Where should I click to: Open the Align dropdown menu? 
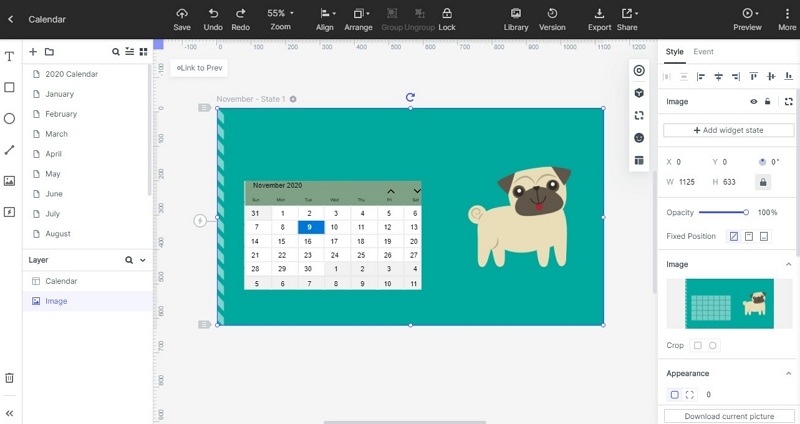325,20
